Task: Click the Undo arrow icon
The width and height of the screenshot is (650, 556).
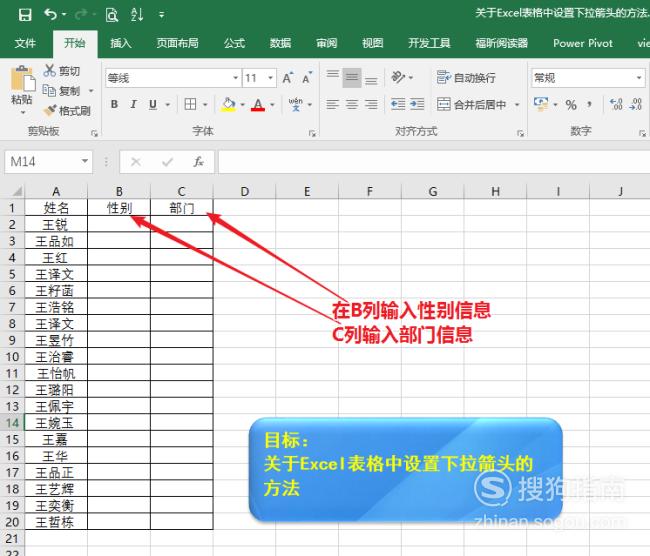Action: [50, 15]
